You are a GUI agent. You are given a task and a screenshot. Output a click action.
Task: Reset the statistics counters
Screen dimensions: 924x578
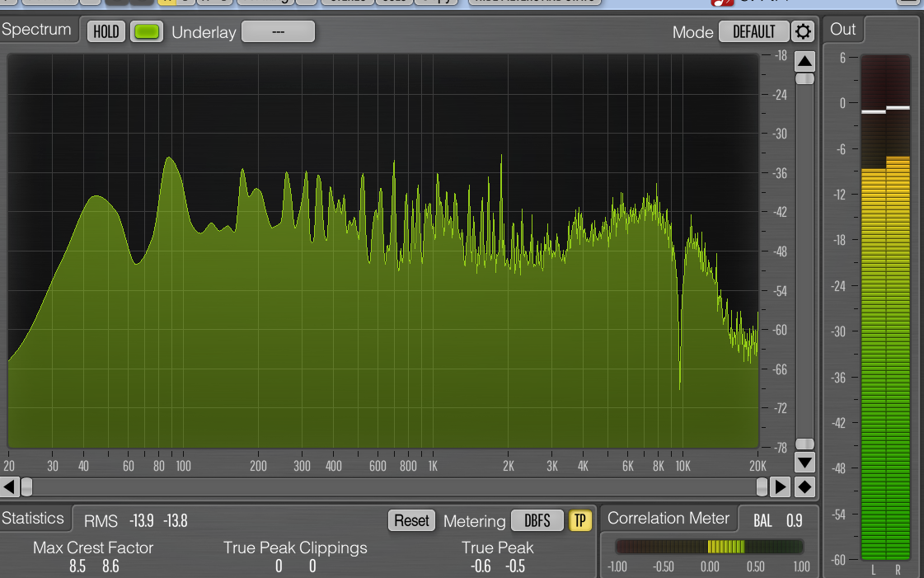coord(411,521)
